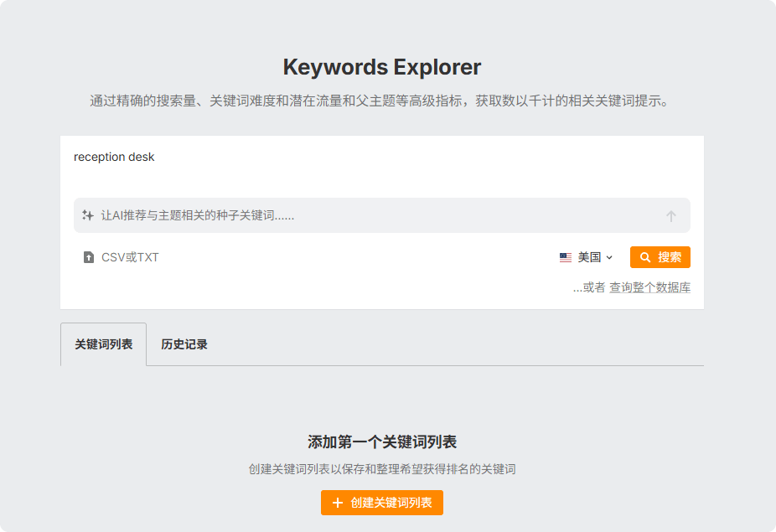
Task: Click the CSV/TXT file upload icon
Action: [89, 257]
